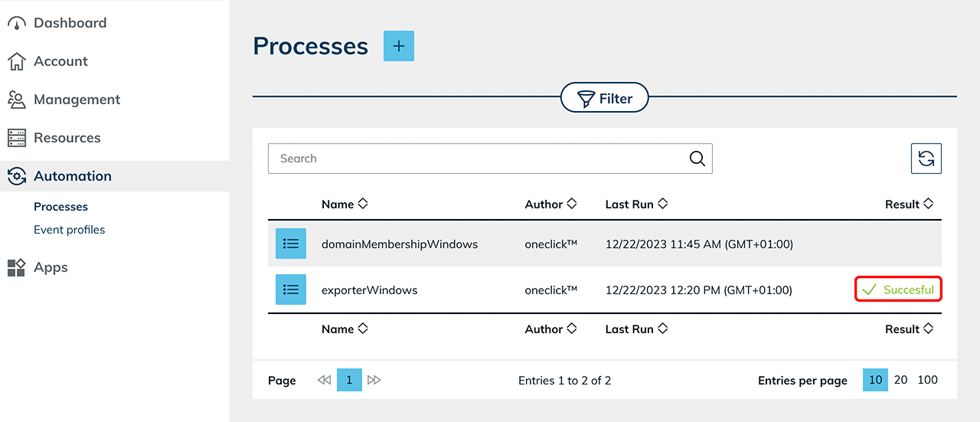980x422 pixels.
Task: Click the search magnifier icon
Action: point(697,159)
